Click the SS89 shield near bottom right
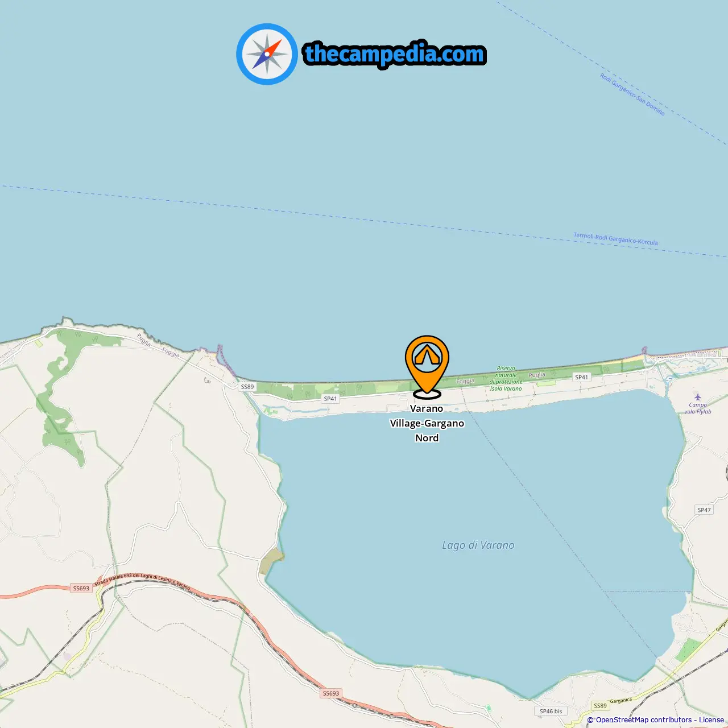Image resolution: width=728 pixels, height=728 pixels. coord(601,706)
